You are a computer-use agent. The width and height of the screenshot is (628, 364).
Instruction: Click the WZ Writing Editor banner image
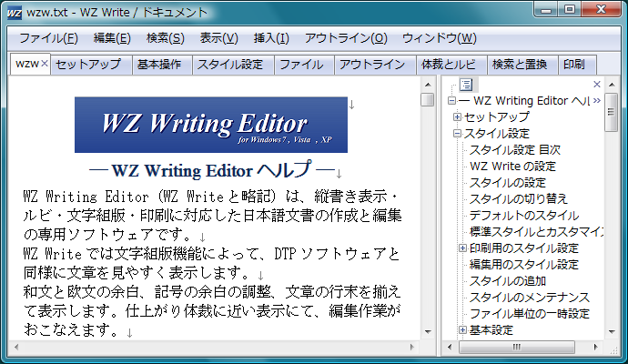click(x=211, y=125)
